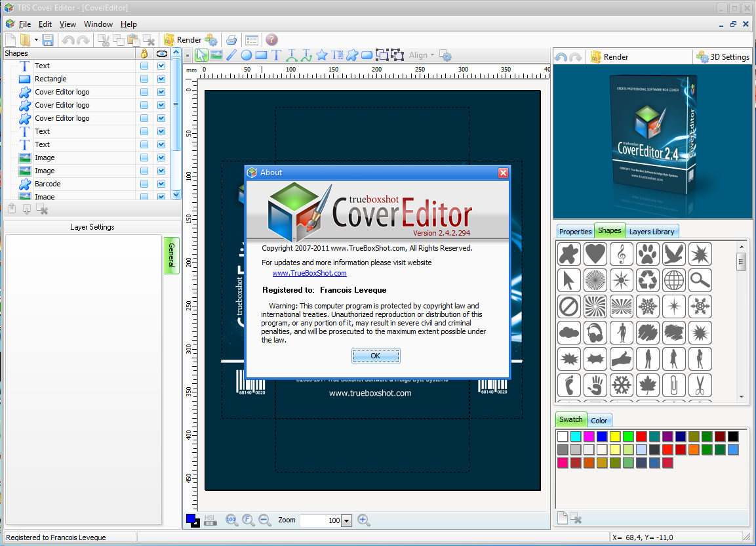Image resolution: width=756 pixels, height=546 pixels.
Task: Click OK in the About dialog
Action: 376,356
